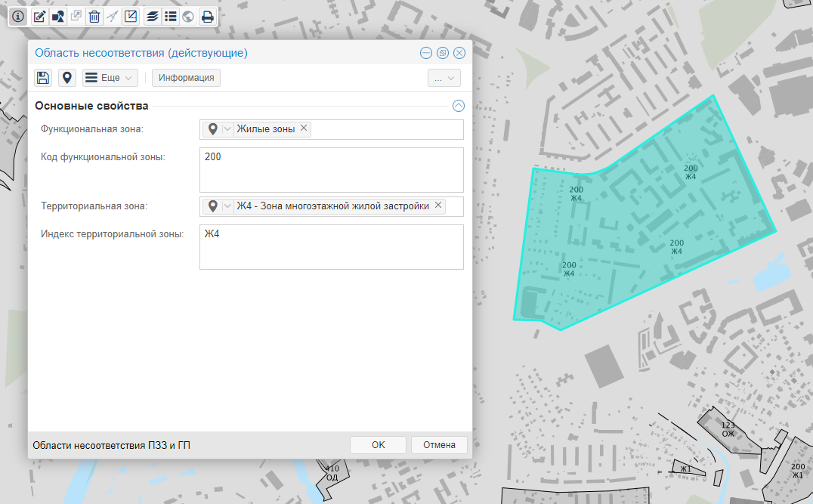Print the map with printer icon
The width and height of the screenshot is (813, 504).
207,17
